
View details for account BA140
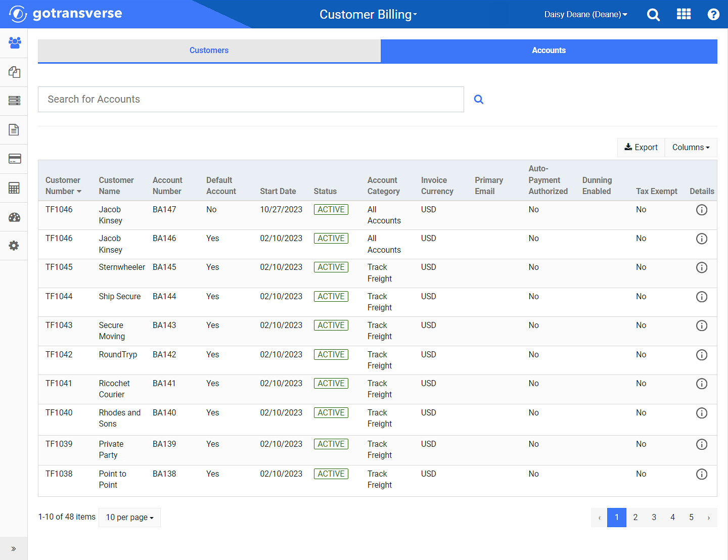pos(702,413)
